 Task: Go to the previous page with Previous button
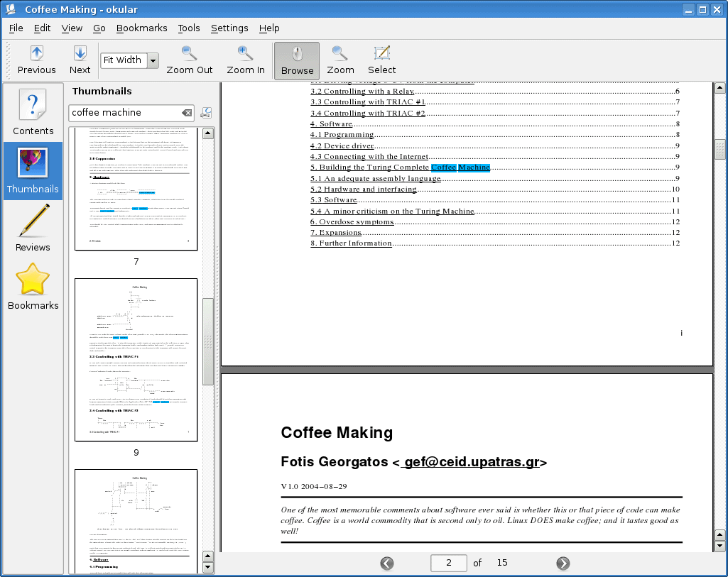tap(36, 60)
